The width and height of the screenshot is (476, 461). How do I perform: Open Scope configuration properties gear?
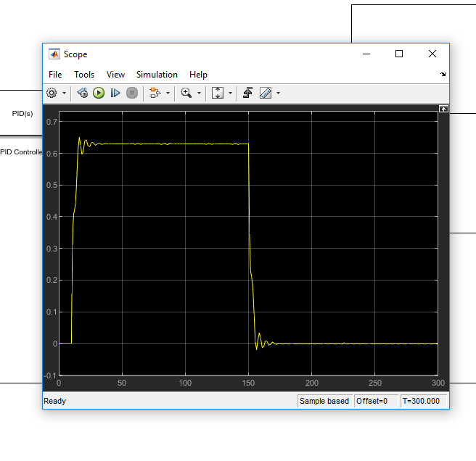coord(52,93)
